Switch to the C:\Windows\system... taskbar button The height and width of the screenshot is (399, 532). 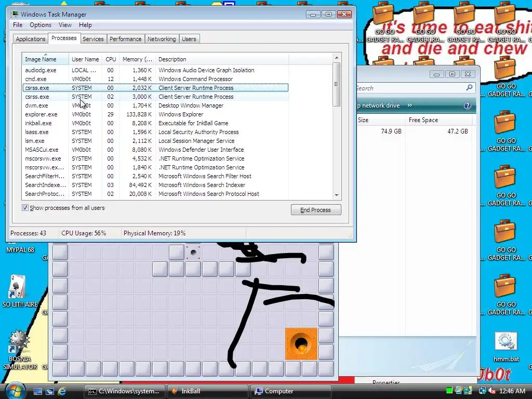(124, 391)
